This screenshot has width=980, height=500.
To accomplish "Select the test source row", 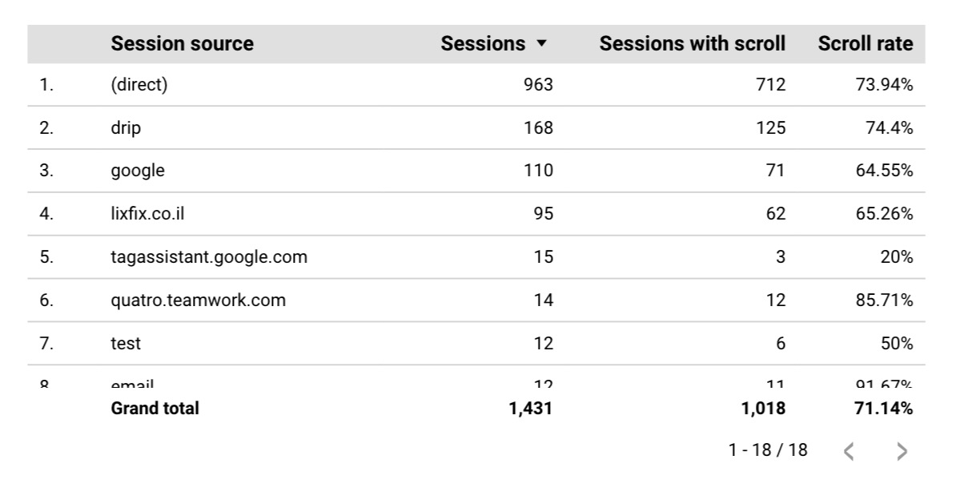I will (476, 344).
